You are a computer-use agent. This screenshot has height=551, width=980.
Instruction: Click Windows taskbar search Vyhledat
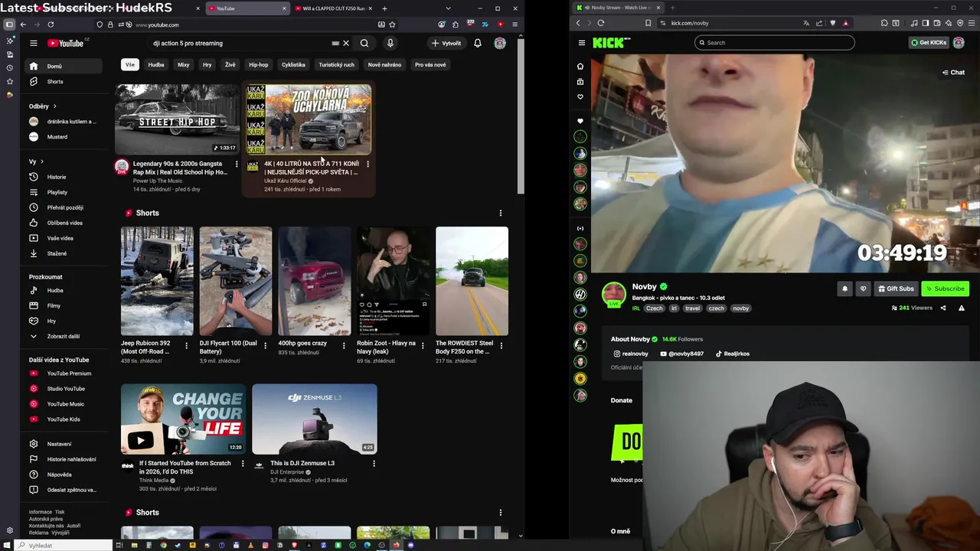tap(65, 546)
